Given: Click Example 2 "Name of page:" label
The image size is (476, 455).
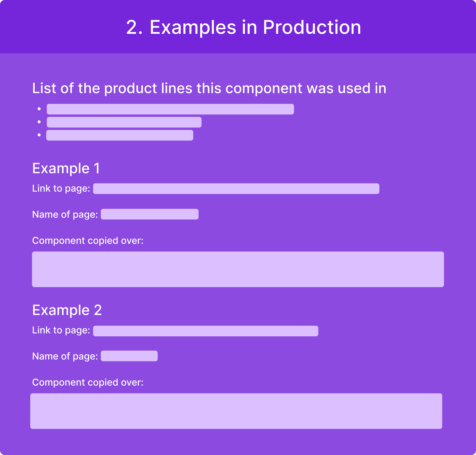Looking at the screenshot, I should coord(65,356).
